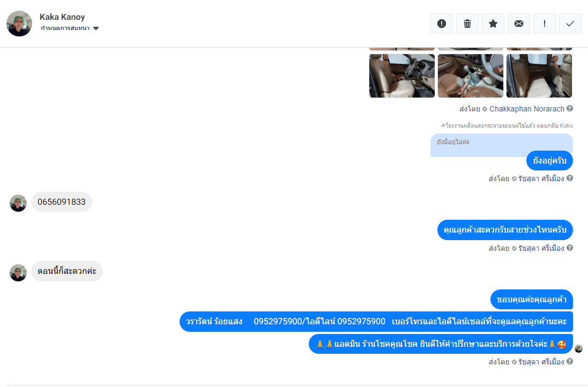Image resolution: width=588 pixels, height=387 pixels.
Task: Mark conversation as spam with exclamation circle icon
Action: pos(441,24)
